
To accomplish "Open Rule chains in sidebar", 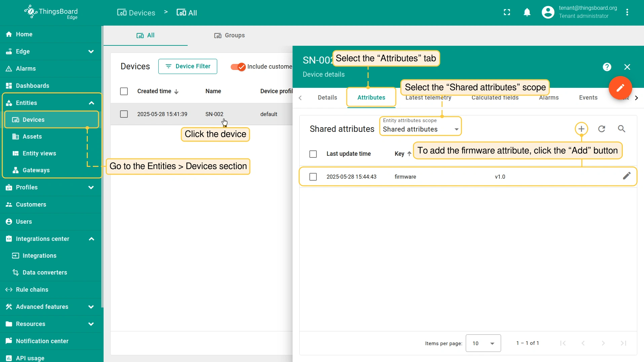I will tap(32, 290).
